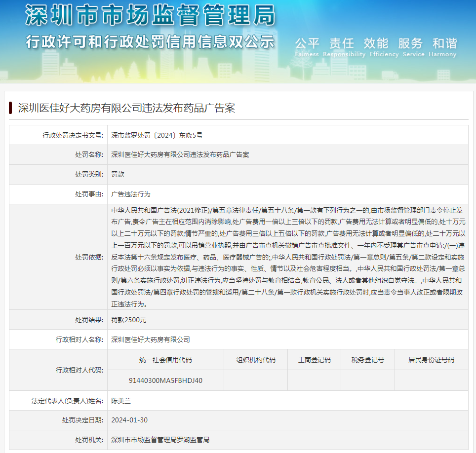Click the 处罚依据 label
The image size is (476, 453).
click(89, 257)
